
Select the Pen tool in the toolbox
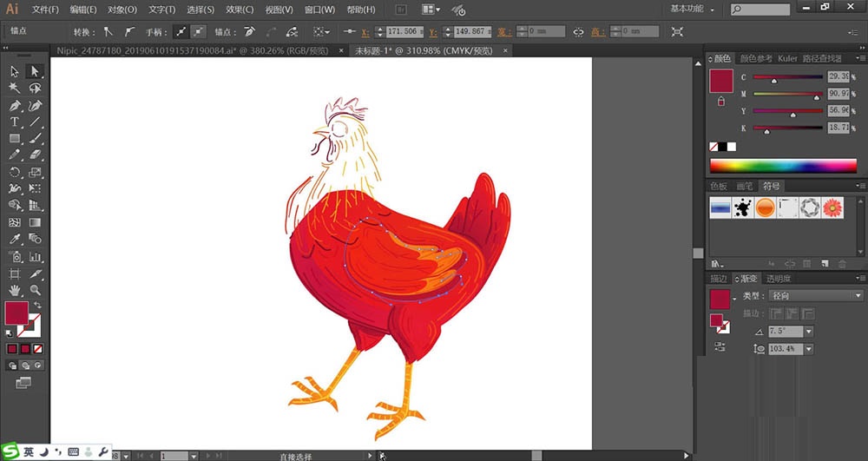(15, 105)
